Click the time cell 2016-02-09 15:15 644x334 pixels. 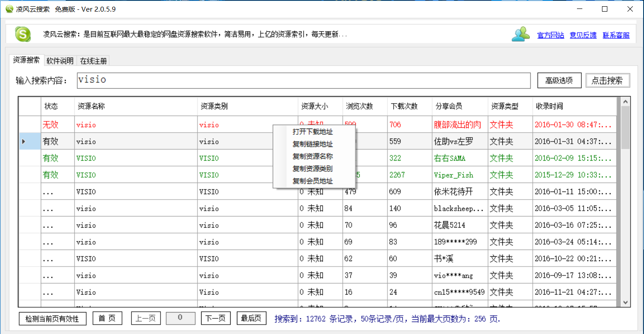[x=574, y=158]
